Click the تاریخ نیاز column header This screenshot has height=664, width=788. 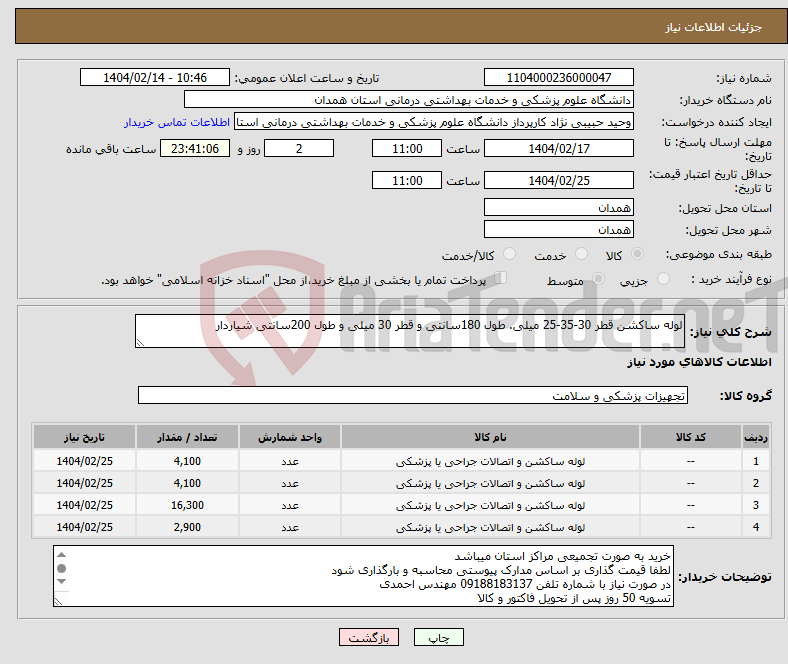84,437
